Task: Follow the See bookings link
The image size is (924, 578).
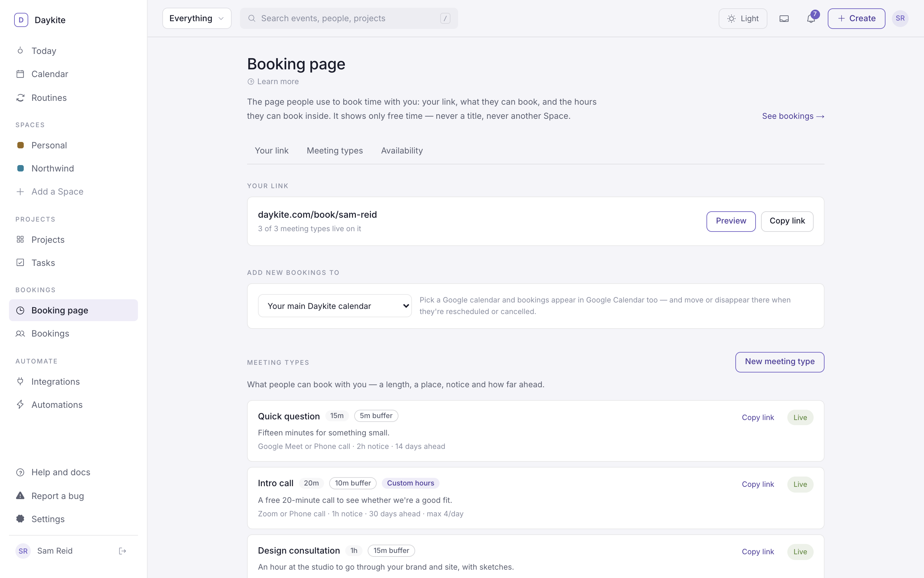Action: click(x=793, y=116)
